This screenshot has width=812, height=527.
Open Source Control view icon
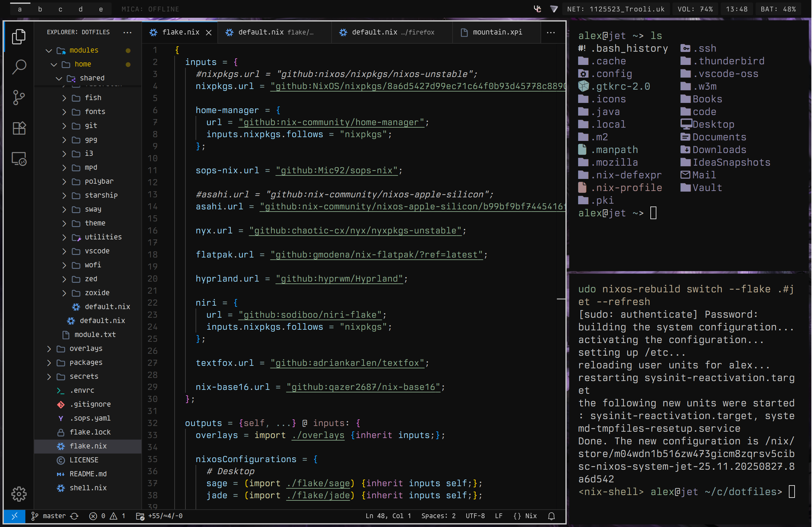[x=19, y=98]
